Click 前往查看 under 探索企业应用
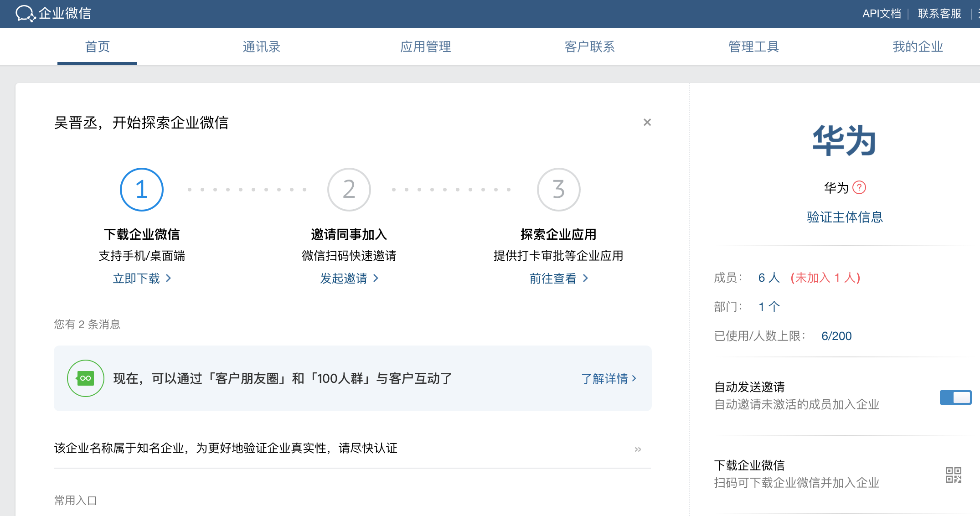 (558, 279)
